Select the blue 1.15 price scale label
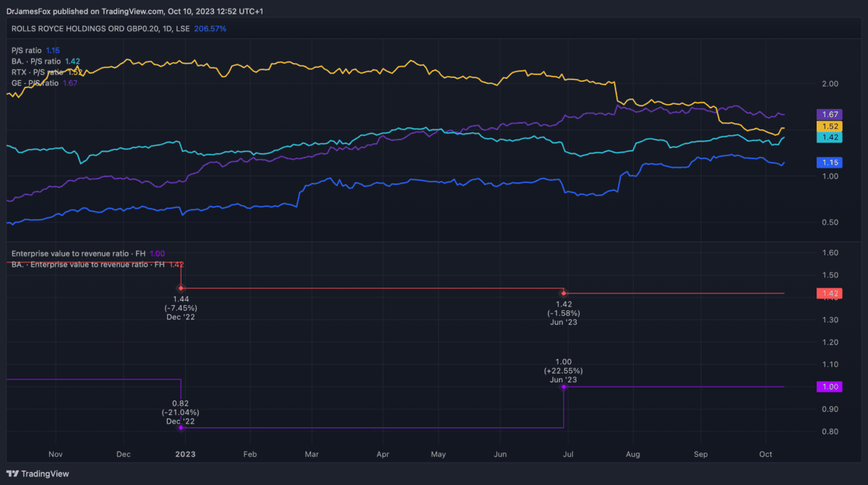The width and height of the screenshot is (868, 485). pos(830,163)
